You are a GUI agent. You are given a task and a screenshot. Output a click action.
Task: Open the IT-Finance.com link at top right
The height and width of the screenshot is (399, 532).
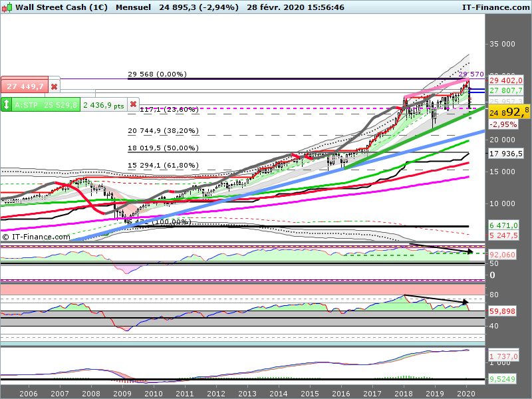[x=495, y=7]
